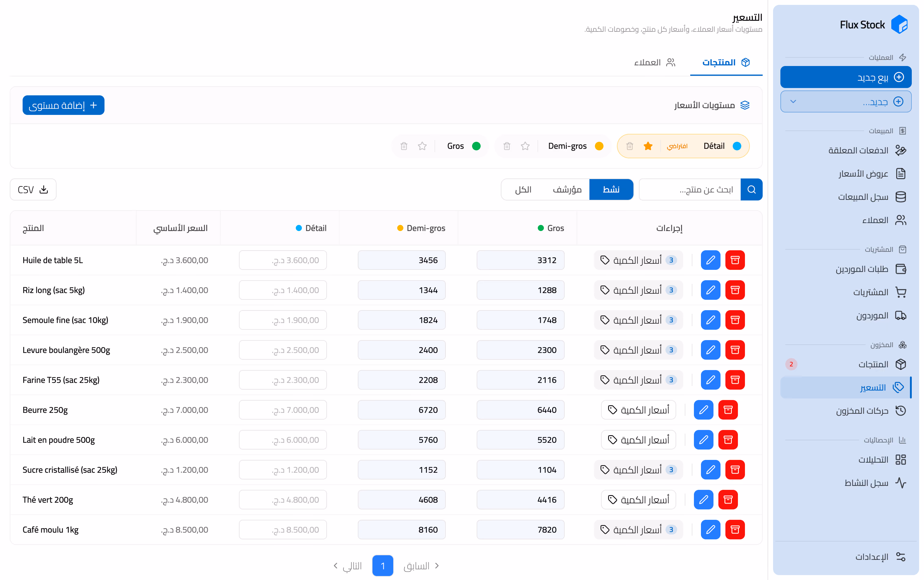This screenshot has width=924, height=580.
Task: Archive Café moulu 1kg with red button
Action: pos(735,529)
